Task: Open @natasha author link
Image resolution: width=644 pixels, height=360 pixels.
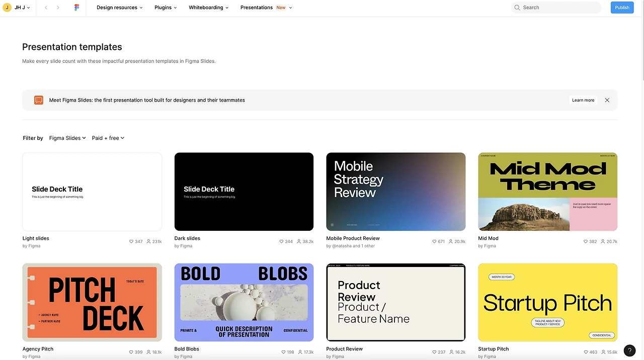Action: click(x=342, y=246)
